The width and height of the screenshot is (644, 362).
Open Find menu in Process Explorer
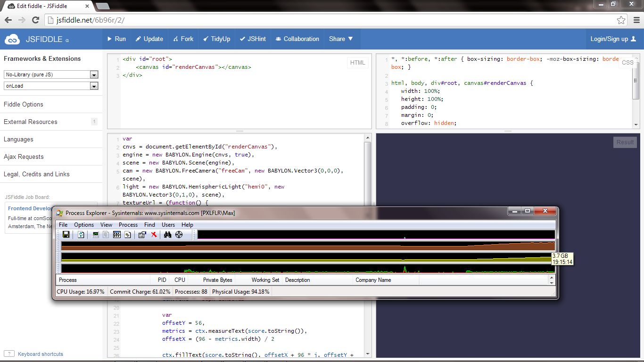(150, 225)
